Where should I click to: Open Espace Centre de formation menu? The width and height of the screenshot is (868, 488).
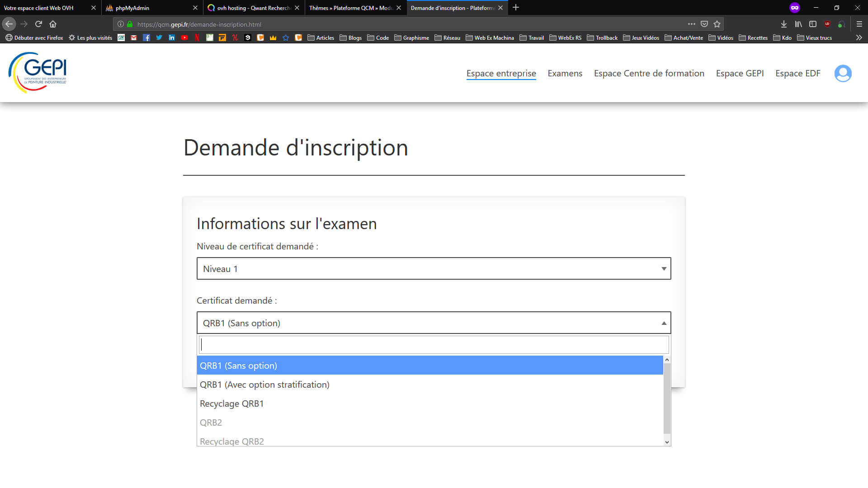pyautogui.click(x=649, y=73)
